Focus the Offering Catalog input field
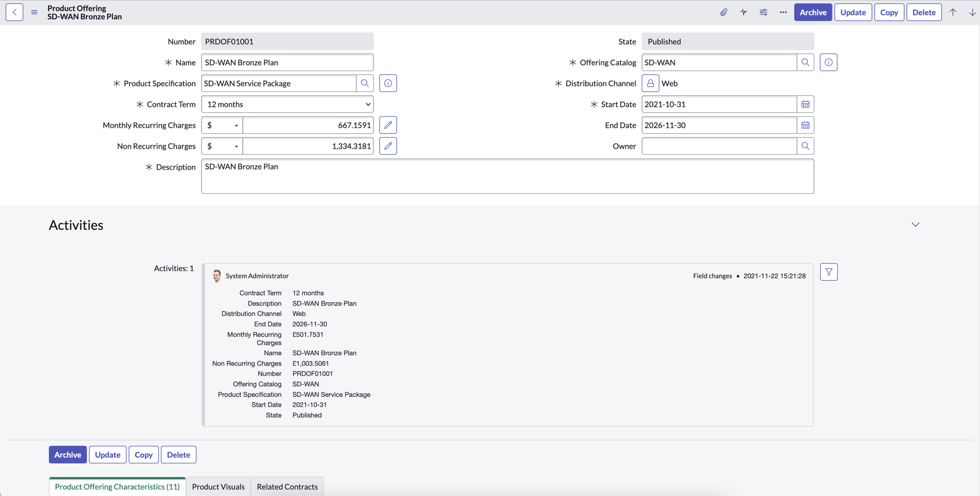 pyautogui.click(x=719, y=62)
